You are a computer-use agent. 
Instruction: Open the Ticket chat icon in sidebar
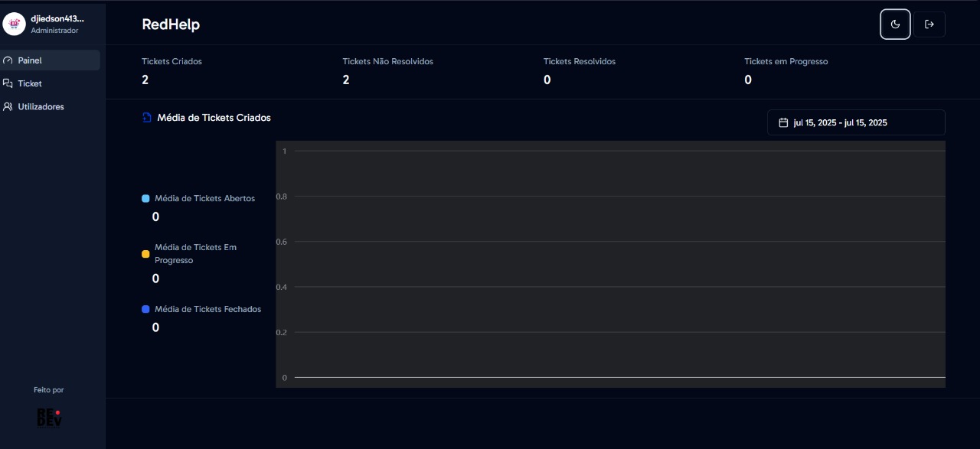click(x=8, y=83)
